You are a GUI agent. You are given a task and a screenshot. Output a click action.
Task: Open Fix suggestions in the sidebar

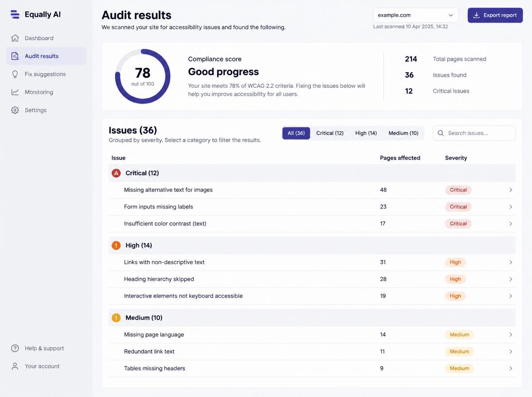tap(46, 74)
